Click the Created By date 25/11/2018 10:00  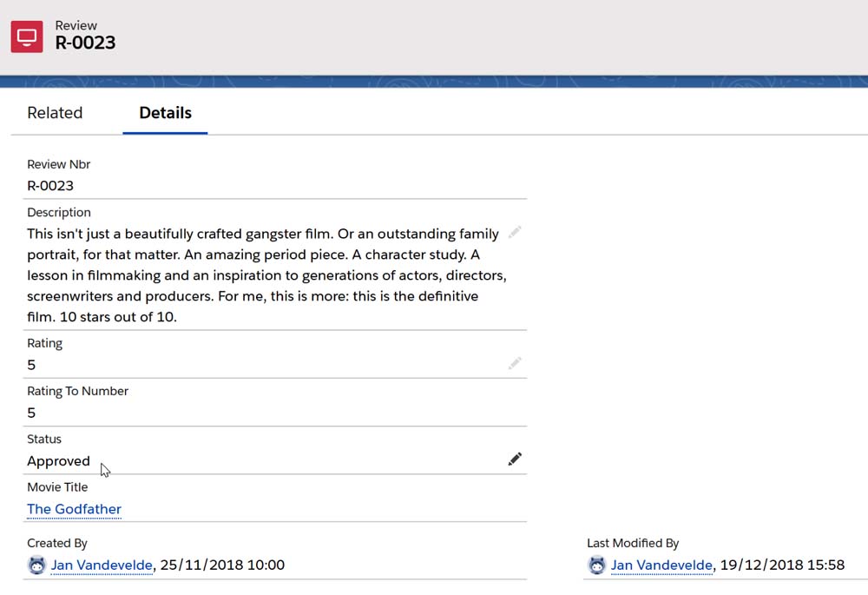223,565
